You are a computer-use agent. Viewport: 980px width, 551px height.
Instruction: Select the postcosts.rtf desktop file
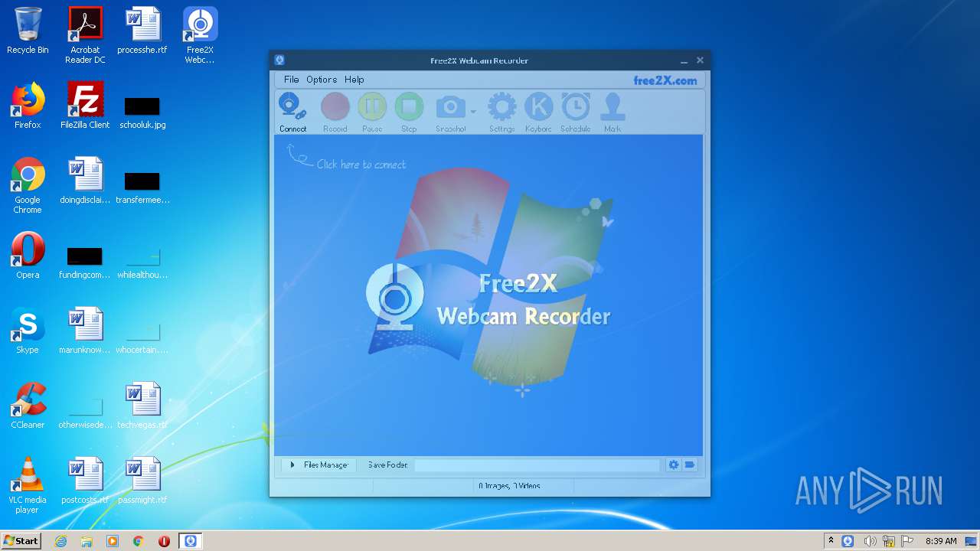click(x=85, y=481)
